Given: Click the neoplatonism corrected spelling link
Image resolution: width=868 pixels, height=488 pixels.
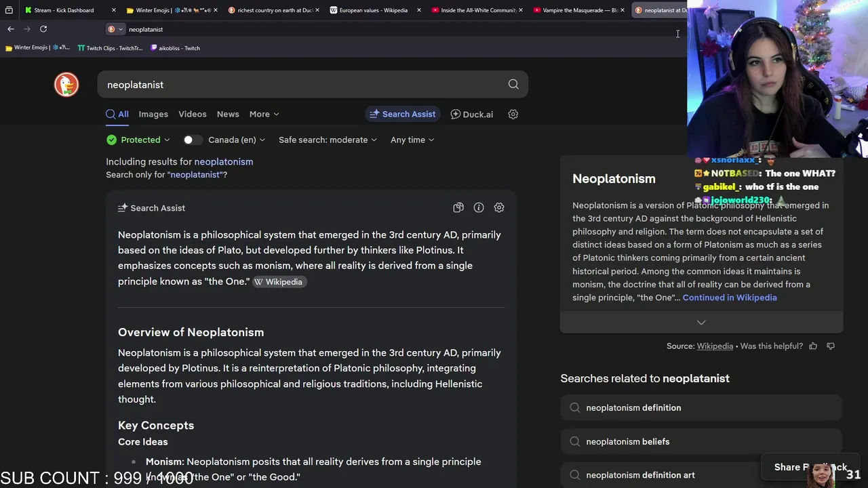Looking at the screenshot, I should (224, 161).
